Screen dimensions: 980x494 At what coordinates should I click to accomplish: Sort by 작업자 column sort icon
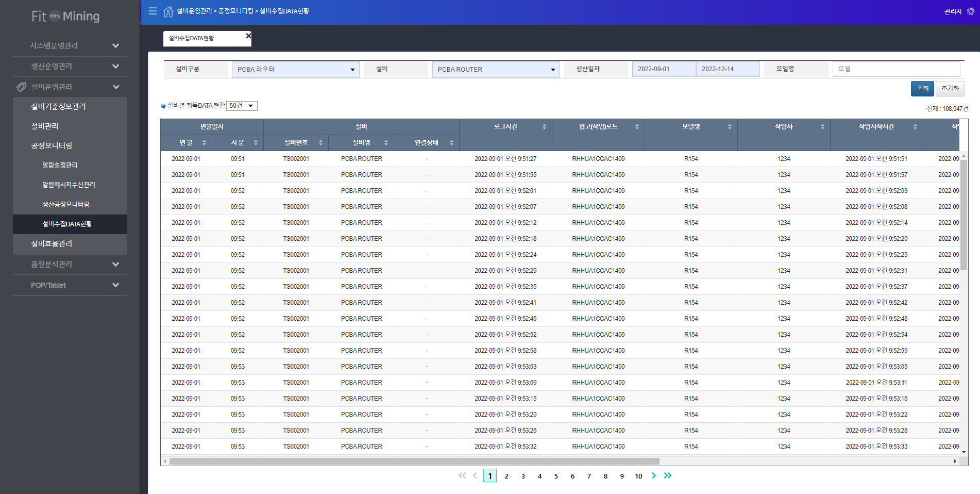tap(822, 127)
